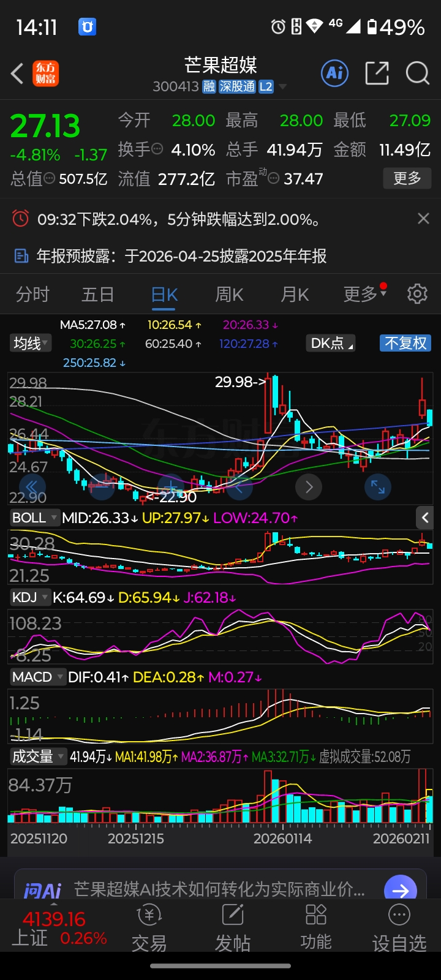Share the stock page via export icon
The image size is (441, 980).
point(377,73)
